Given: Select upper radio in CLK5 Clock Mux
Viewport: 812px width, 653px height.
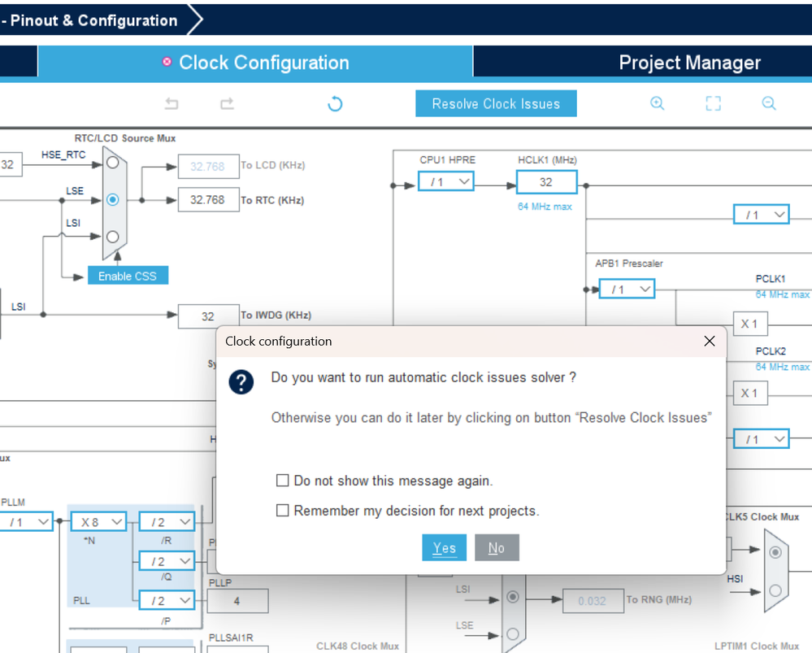Looking at the screenshot, I should coord(775,552).
